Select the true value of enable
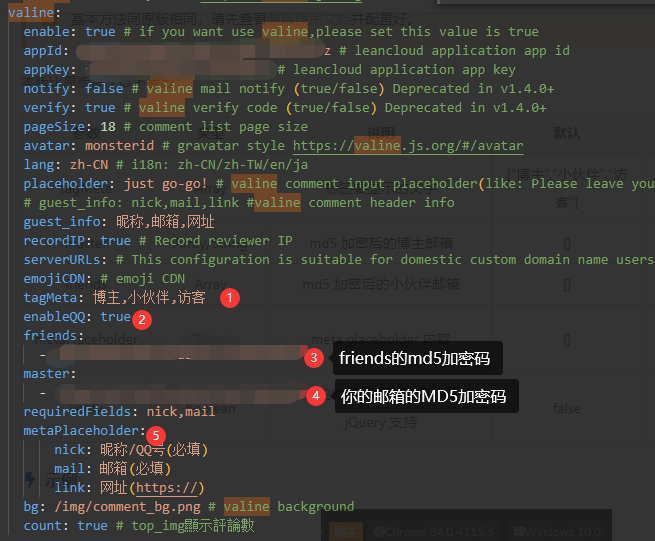Image resolution: width=655 pixels, height=541 pixels. [x=100, y=32]
